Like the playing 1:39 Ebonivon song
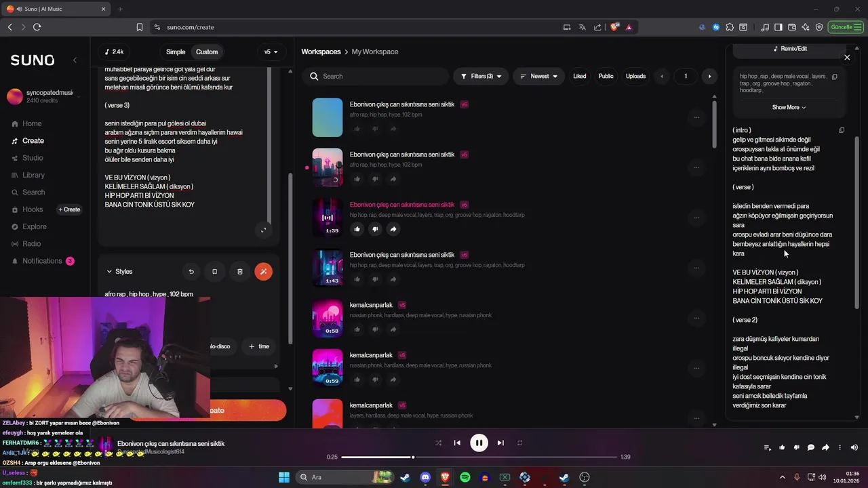This screenshot has width=868, height=488. point(357,229)
